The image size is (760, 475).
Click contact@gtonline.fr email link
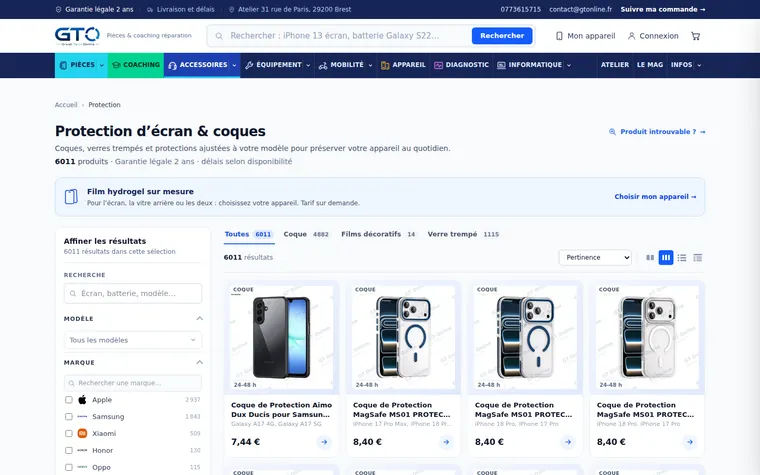tap(580, 9)
